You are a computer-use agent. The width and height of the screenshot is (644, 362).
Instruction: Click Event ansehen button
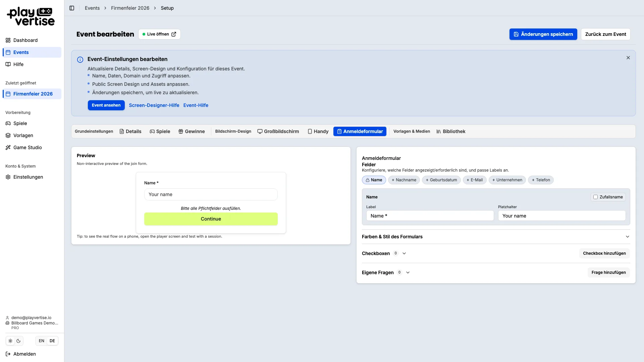tap(106, 105)
